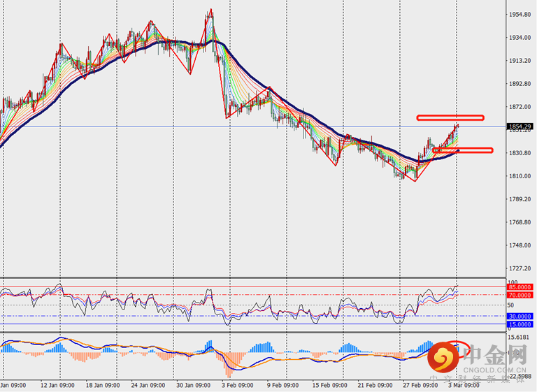537x392 pixels.
Task: Click the 1810.00 price axis label
Action: click(518, 176)
